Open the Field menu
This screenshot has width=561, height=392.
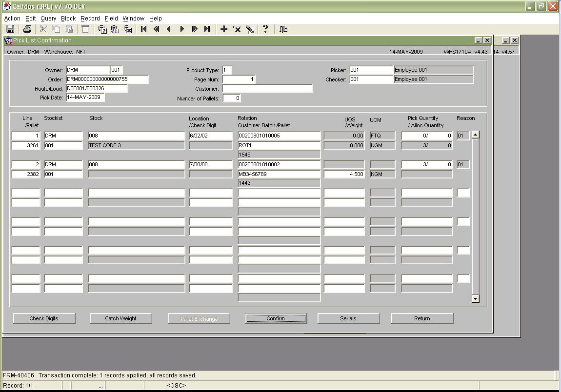[x=111, y=18]
